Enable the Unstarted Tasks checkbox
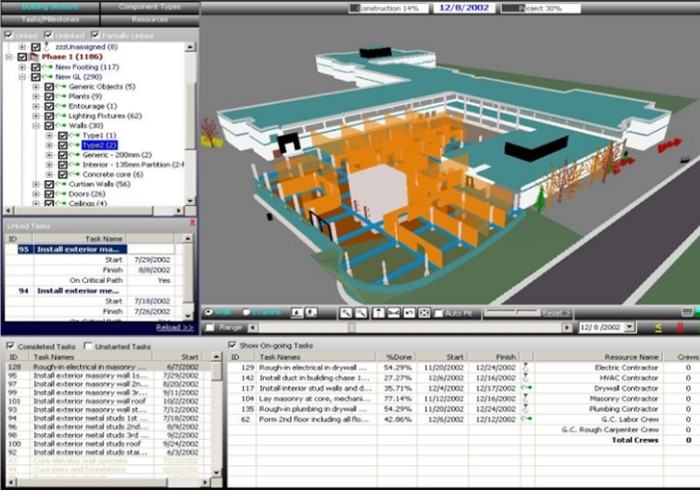 pyautogui.click(x=88, y=346)
